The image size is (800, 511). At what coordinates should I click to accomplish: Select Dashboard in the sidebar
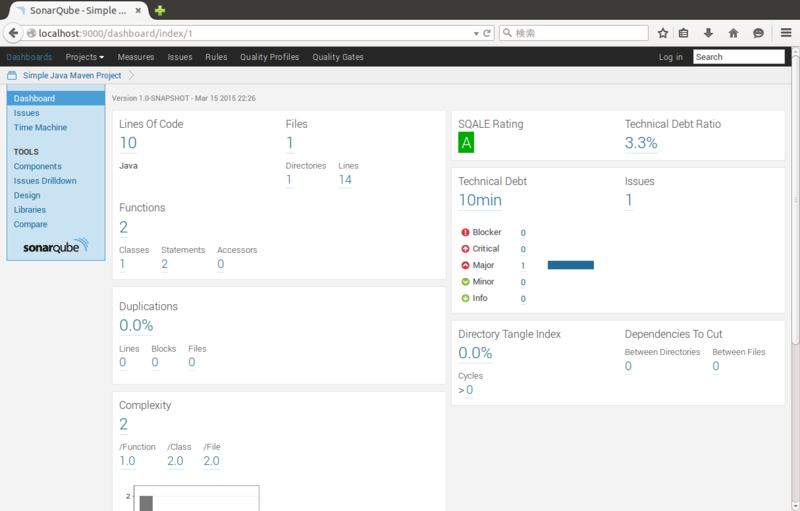point(56,98)
